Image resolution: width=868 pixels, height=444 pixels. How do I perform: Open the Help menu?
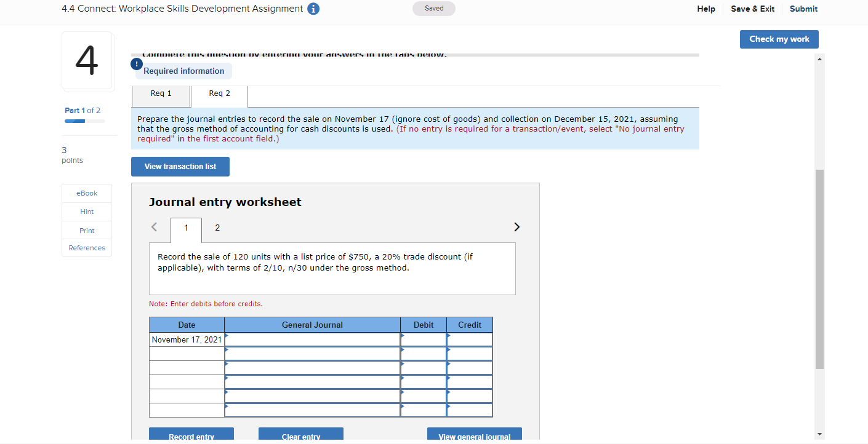pyautogui.click(x=706, y=9)
